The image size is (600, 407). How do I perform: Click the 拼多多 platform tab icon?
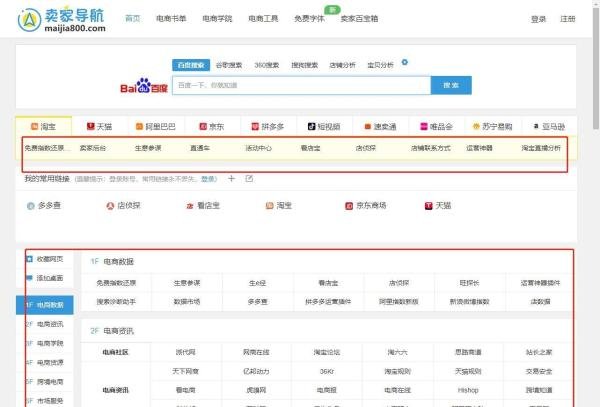(x=255, y=126)
